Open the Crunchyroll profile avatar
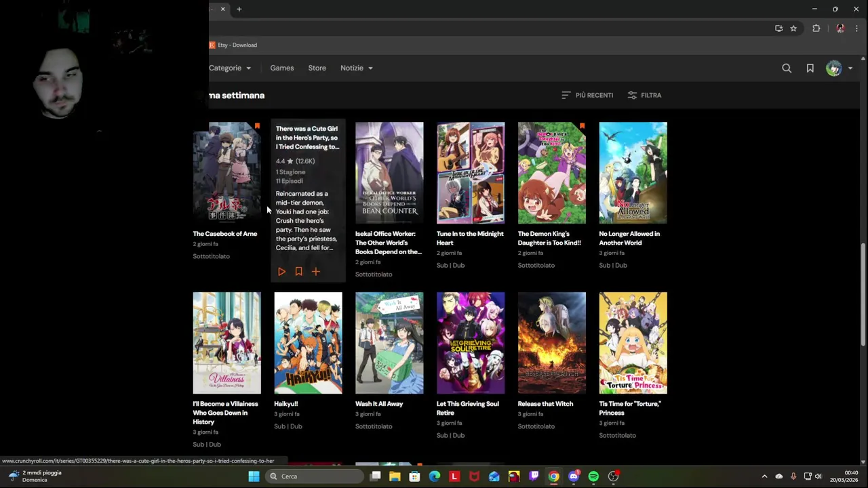868x488 pixels. (833, 68)
